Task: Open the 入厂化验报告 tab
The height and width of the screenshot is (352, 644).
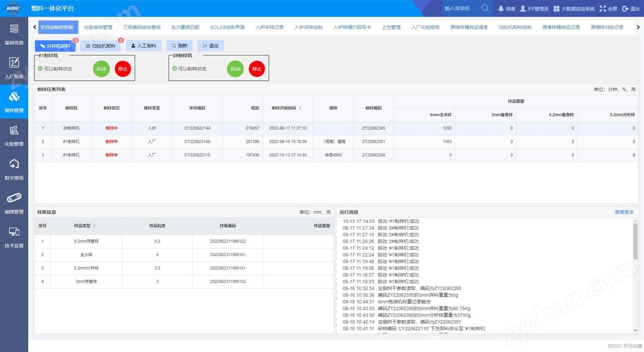Action: (425, 27)
